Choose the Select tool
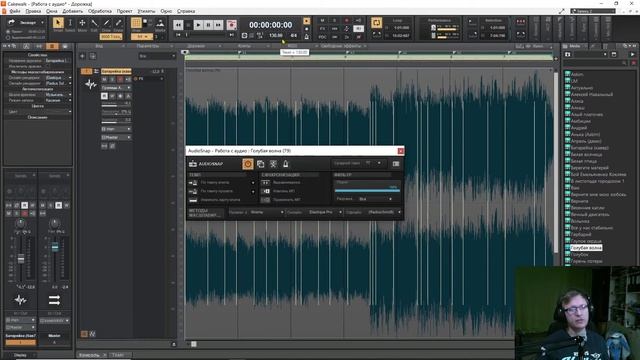This screenshot has height=360, width=640. click(70, 23)
